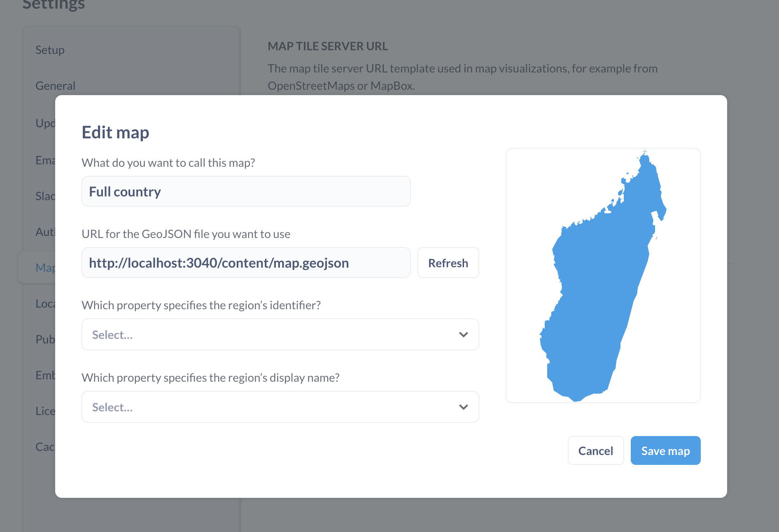Expand the region display name chevron

click(463, 407)
